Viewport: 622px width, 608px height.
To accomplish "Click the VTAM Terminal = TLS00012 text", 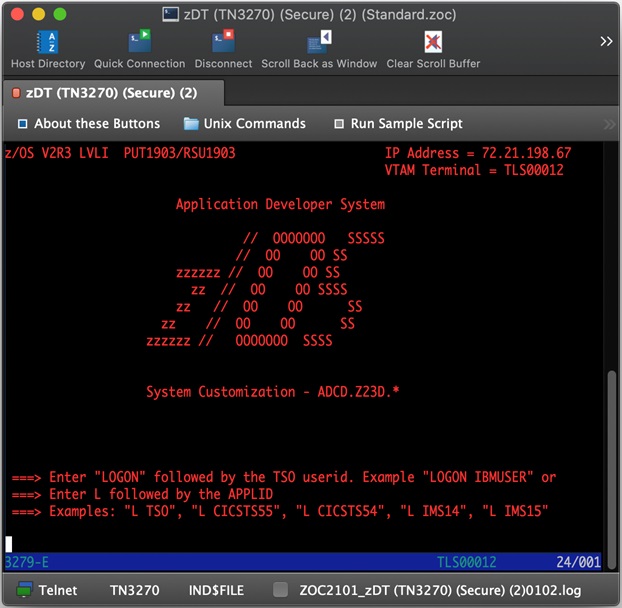I will click(x=474, y=170).
